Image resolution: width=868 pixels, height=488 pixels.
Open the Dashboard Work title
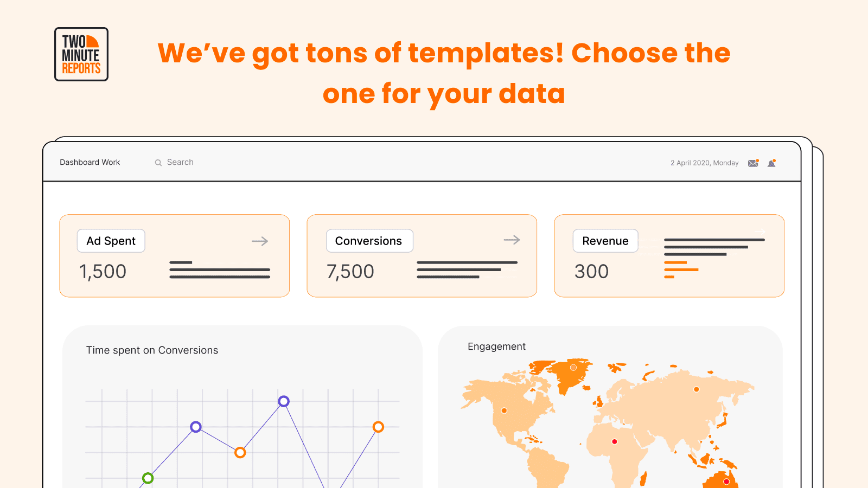90,162
